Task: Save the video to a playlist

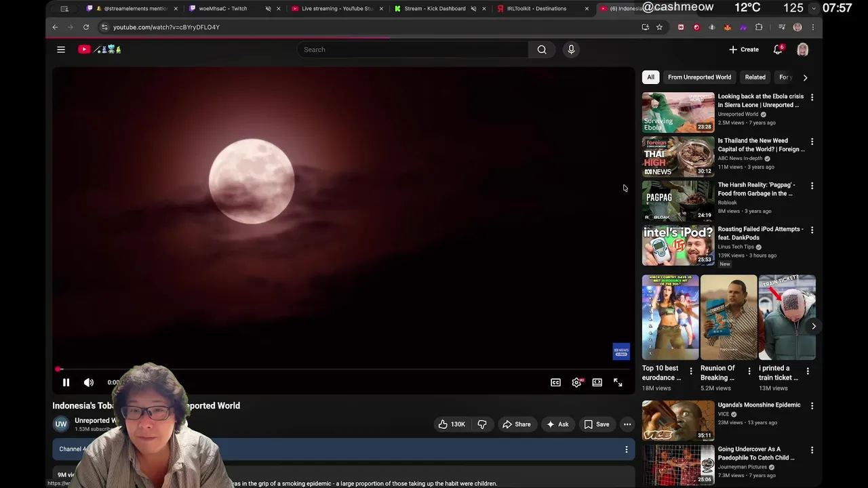Action: [x=597, y=424]
